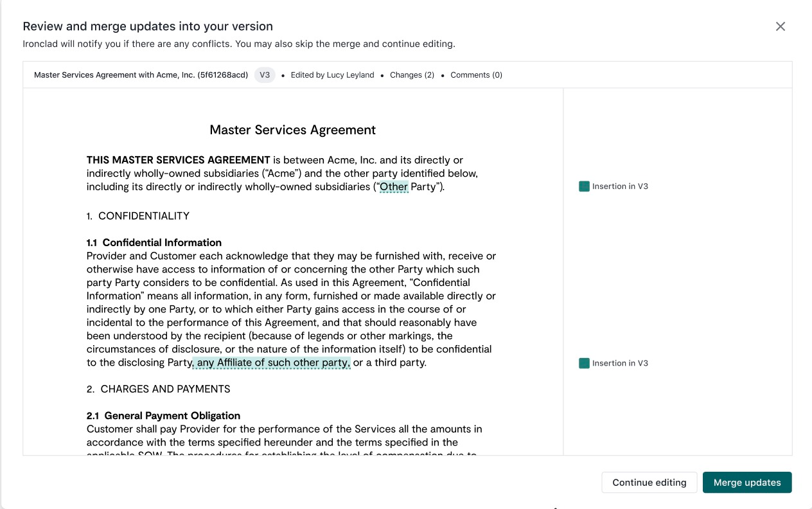Select the inserted text "any Affiliate of such other party,"
812x509 pixels.
pos(272,362)
